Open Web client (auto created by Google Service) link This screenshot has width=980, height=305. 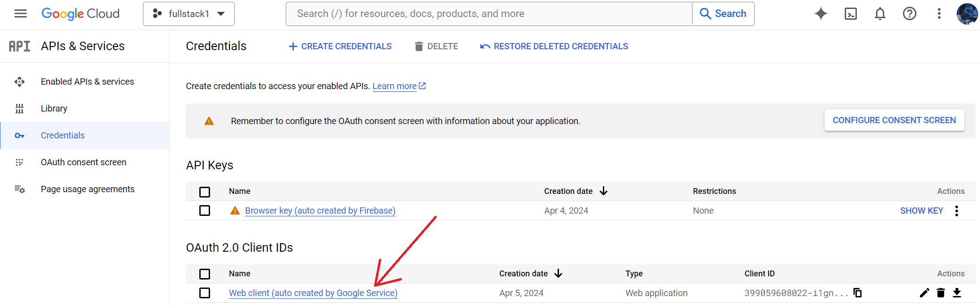[x=313, y=293]
